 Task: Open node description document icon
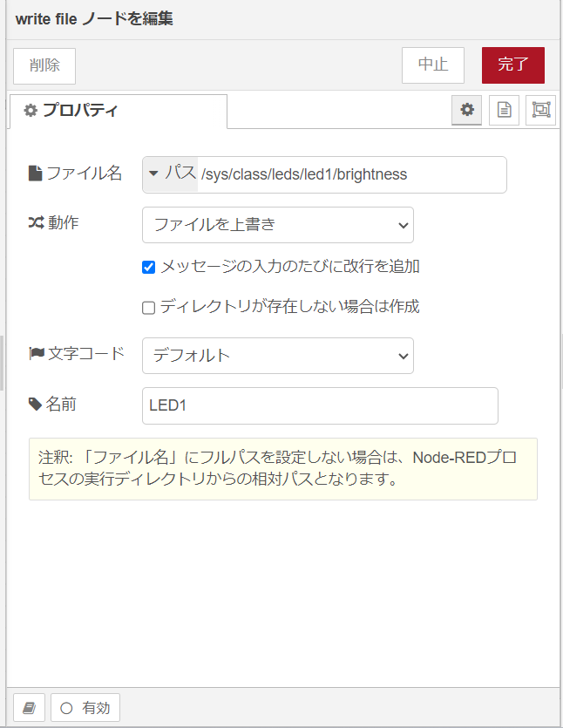coord(504,110)
